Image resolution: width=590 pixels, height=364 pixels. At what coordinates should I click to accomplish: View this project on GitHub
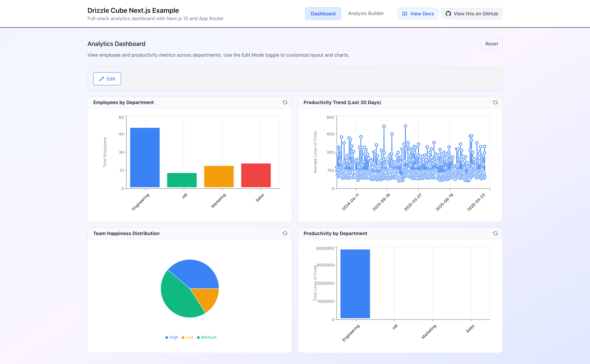472,14
